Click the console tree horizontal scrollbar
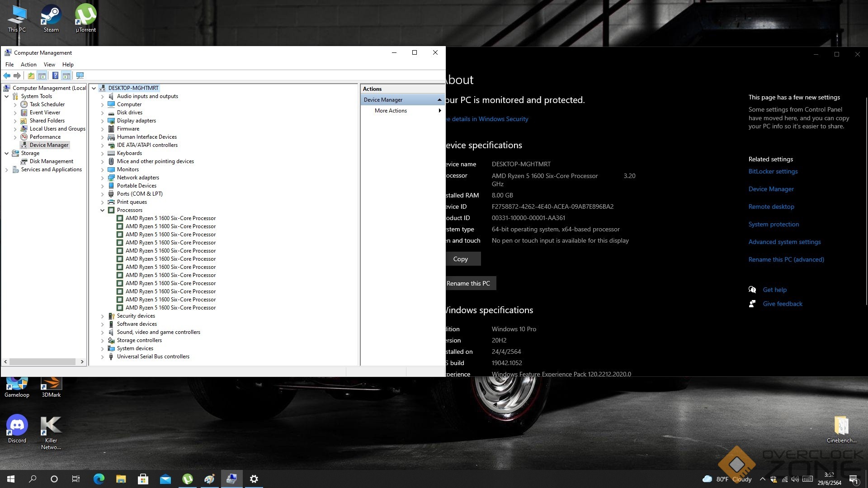Viewport: 868px width, 488px height. pos(43,361)
